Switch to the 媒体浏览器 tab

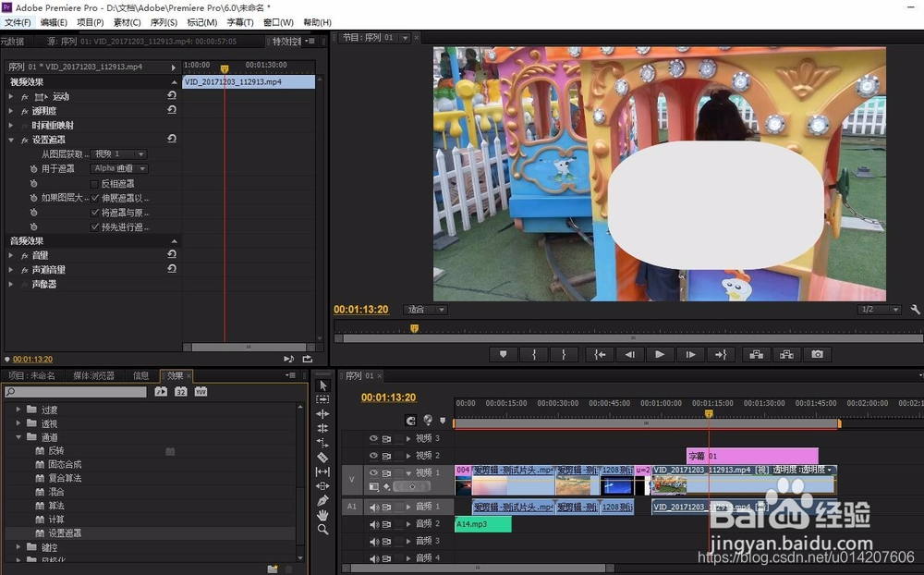coord(93,375)
